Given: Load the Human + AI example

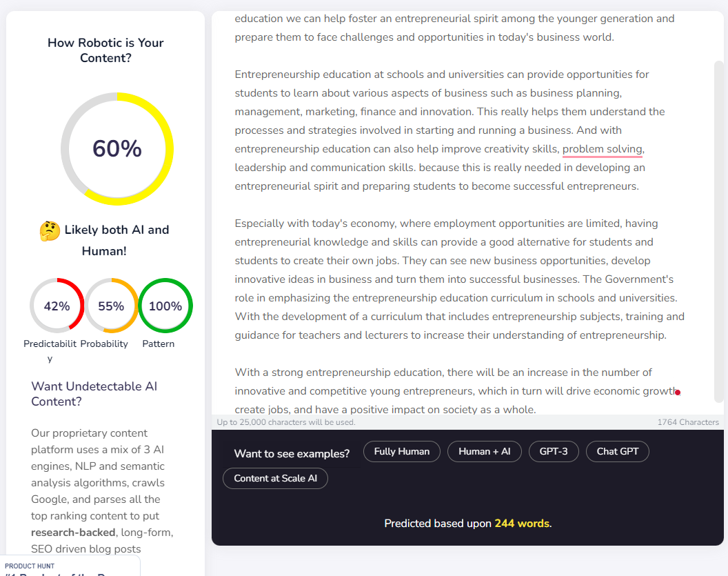Looking at the screenshot, I should 484,452.
